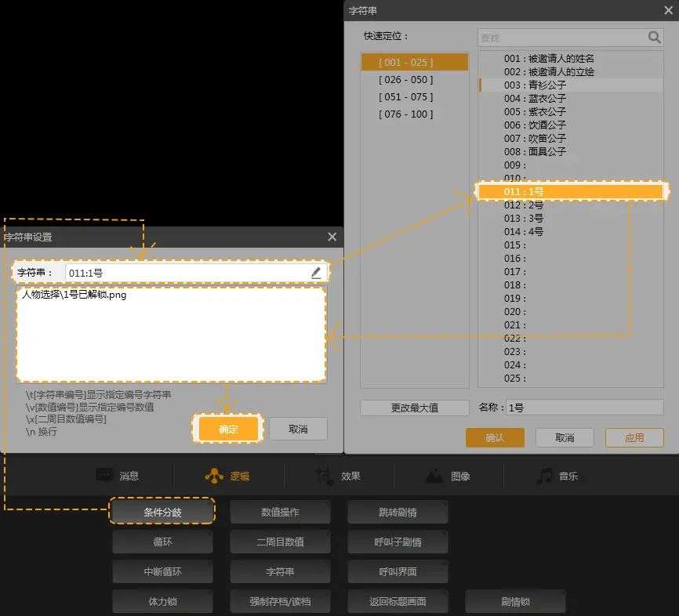Click the 应用 apply button
The width and height of the screenshot is (679, 616).
[634, 437]
